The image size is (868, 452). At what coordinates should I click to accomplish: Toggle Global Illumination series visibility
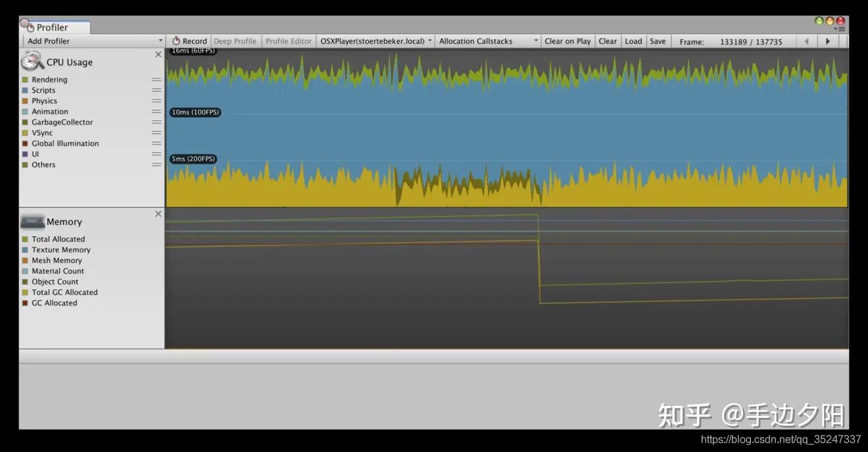click(25, 143)
